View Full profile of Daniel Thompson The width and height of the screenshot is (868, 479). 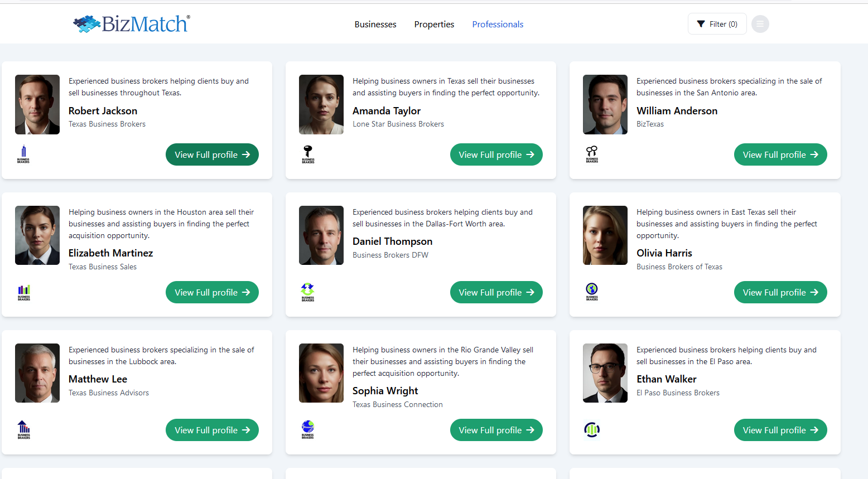(496, 292)
